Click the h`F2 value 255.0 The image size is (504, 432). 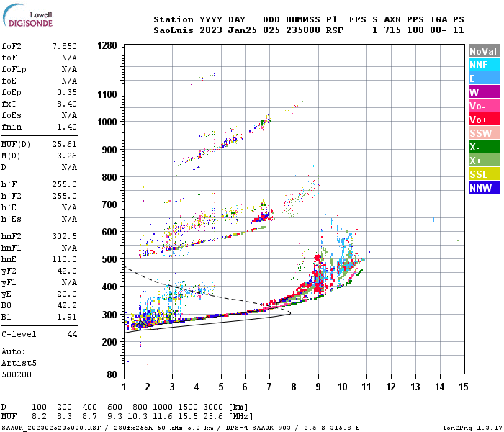pos(64,196)
